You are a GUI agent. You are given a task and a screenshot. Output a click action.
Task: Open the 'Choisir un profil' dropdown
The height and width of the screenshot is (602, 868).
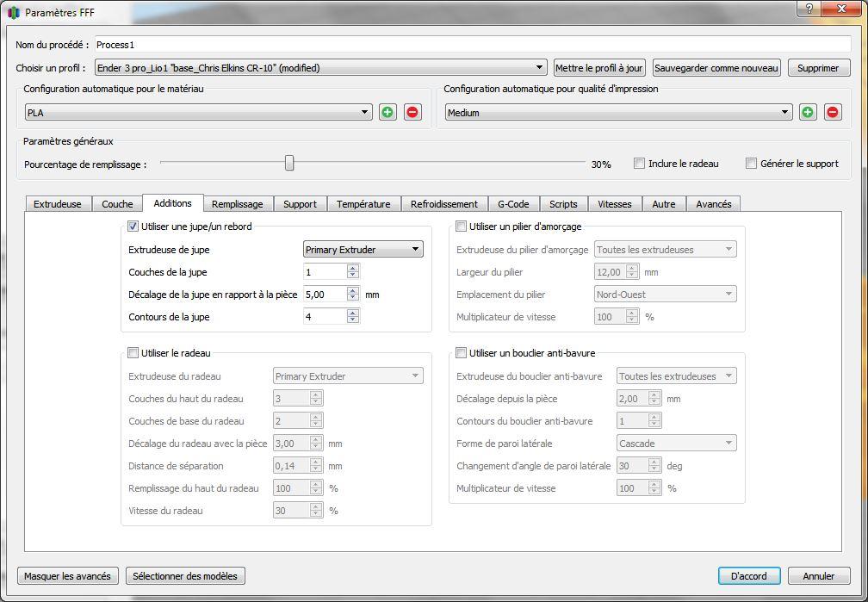321,67
